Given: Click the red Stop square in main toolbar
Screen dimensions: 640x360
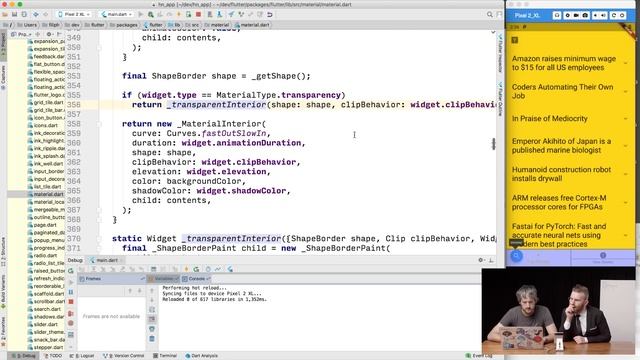Looking at the screenshot, I should 198,15.
